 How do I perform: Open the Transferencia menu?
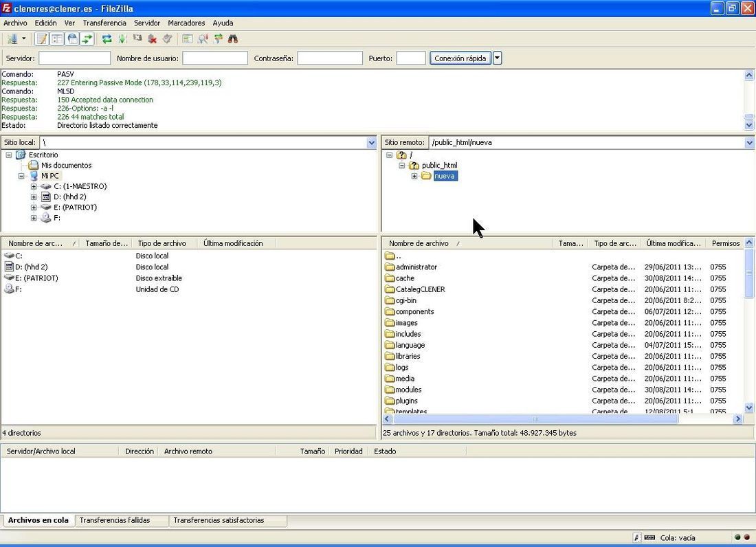point(104,23)
